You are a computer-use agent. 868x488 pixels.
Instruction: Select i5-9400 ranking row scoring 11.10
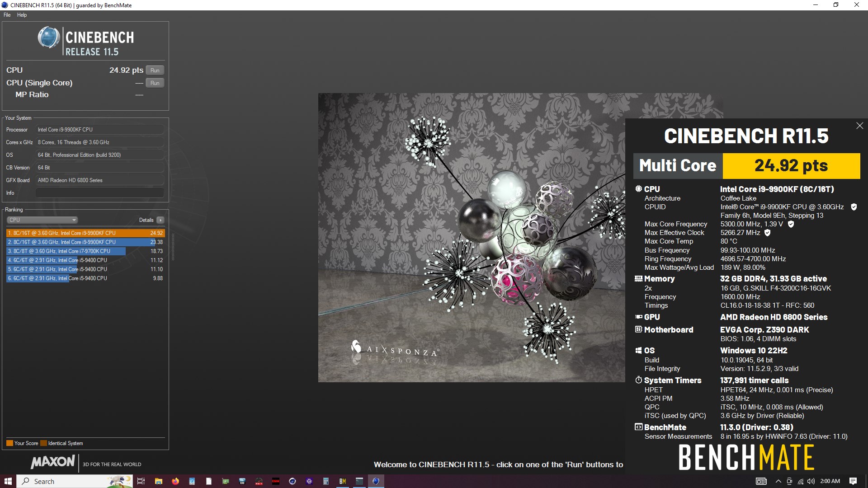click(85, 269)
